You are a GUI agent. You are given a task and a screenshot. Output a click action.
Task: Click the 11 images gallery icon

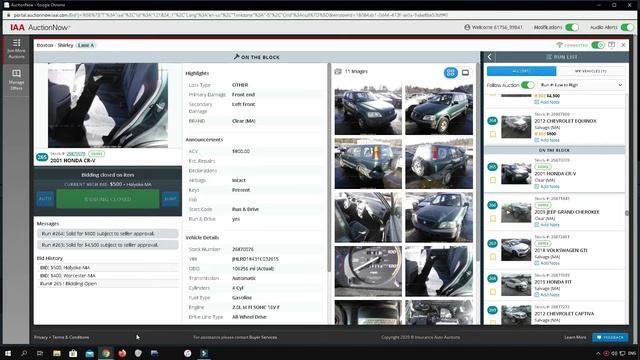click(338, 71)
